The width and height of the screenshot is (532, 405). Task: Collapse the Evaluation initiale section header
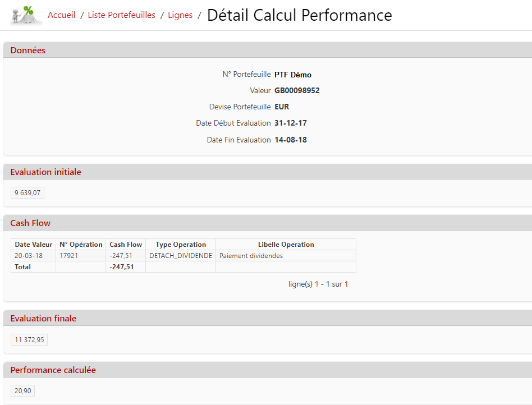(x=45, y=172)
